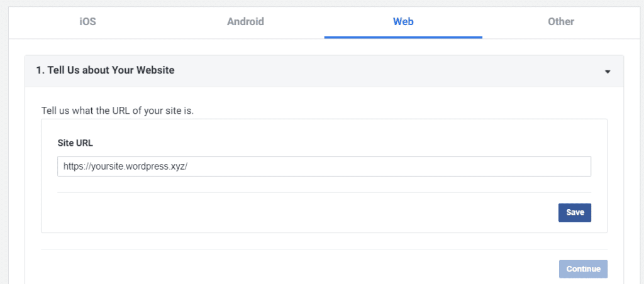Switch to the iOS tab

click(87, 21)
